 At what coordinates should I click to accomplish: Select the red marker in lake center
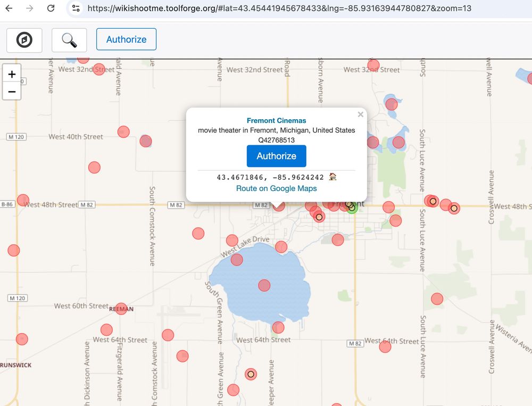click(x=264, y=286)
